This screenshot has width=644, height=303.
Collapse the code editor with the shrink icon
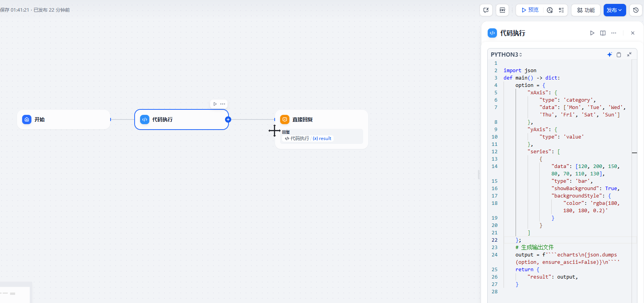pyautogui.click(x=629, y=55)
